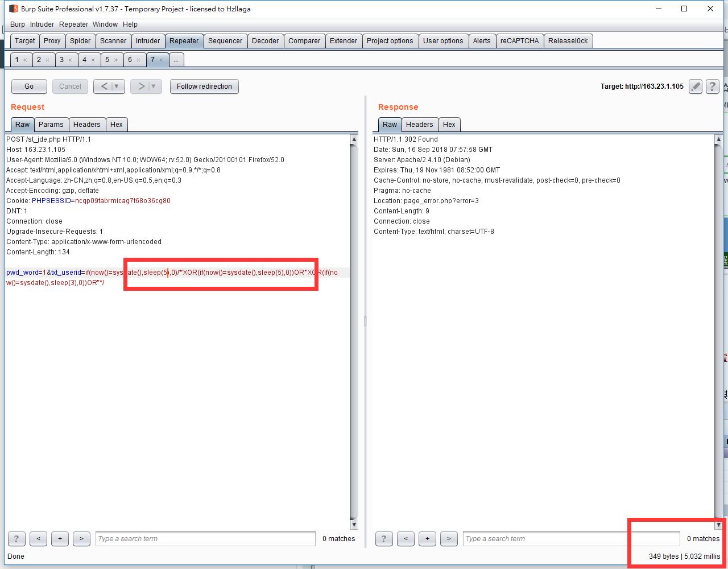Close Repeater tab 7
The height and width of the screenshot is (569, 728).
161,60
